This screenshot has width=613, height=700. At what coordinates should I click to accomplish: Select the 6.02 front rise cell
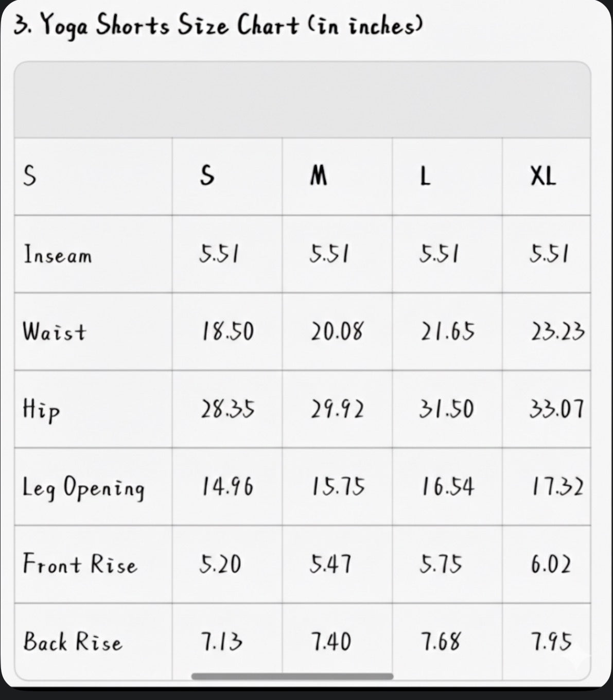[x=551, y=565]
